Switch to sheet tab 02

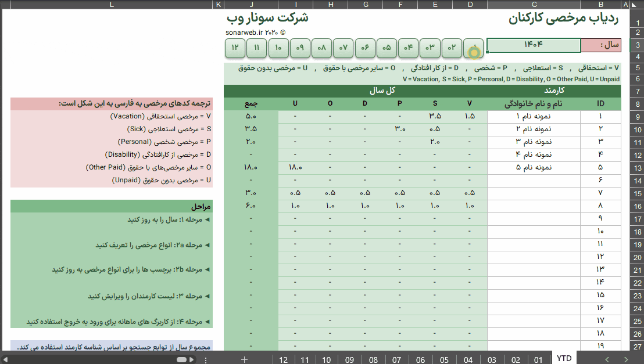click(516, 359)
